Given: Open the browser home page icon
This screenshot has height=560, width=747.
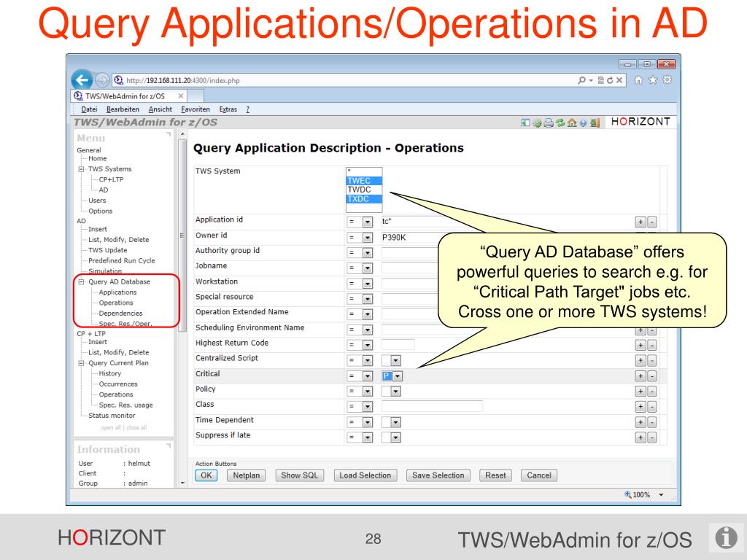Looking at the screenshot, I should 638,80.
